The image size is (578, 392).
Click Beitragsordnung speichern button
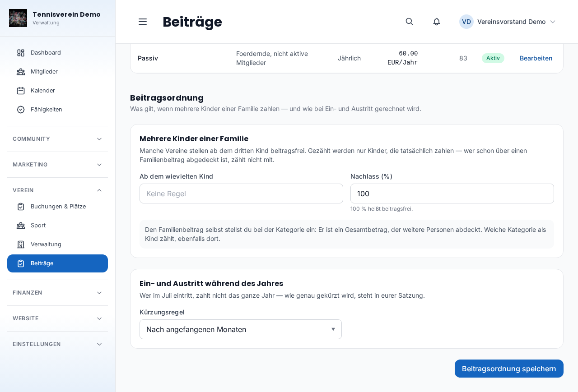coord(509,369)
